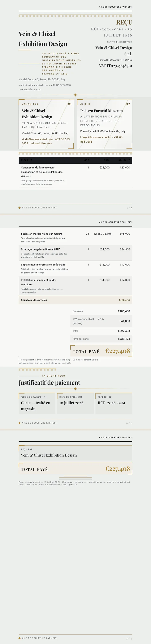Click the diamond ornament under Justificatif de paiement heading
The width and height of the screenshot is (151, 644).
(75, 389)
